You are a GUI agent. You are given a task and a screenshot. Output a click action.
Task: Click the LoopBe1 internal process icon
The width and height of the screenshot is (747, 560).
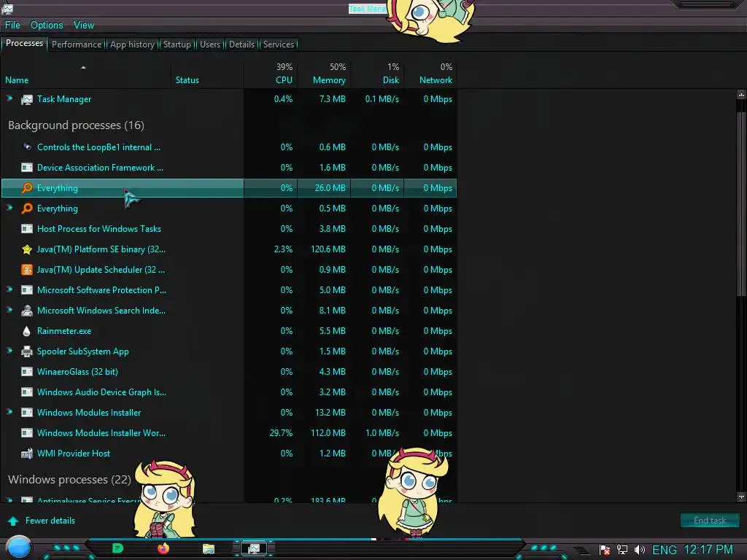pyautogui.click(x=27, y=147)
